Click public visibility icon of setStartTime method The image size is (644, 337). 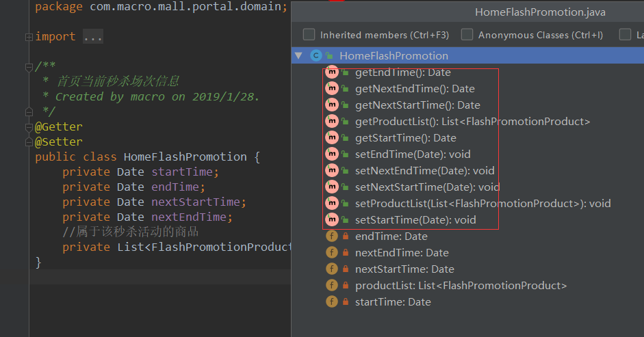coord(346,220)
